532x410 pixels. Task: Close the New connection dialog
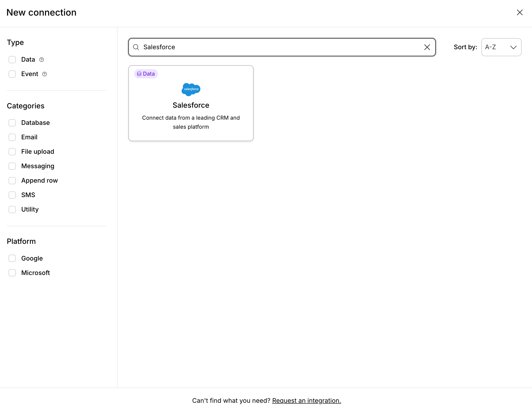(x=520, y=12)
